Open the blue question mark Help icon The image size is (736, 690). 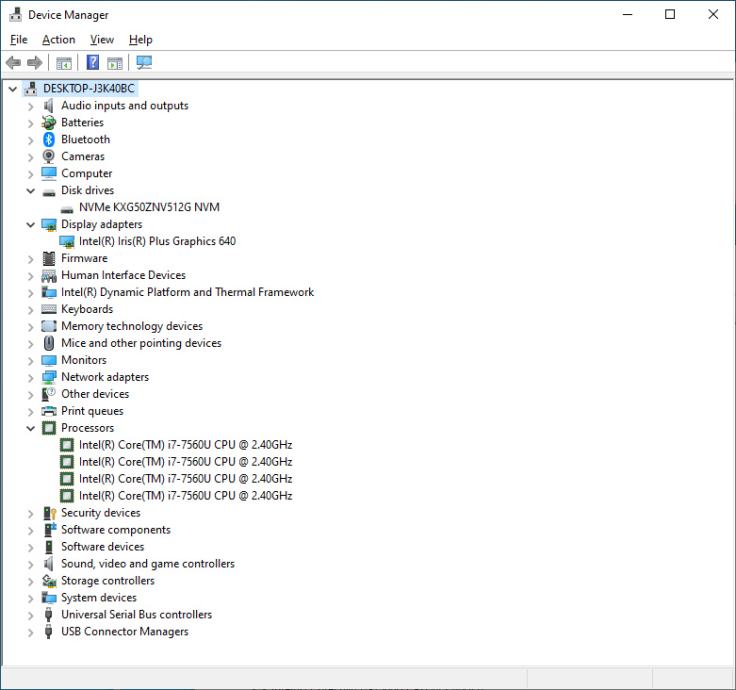point(93,62)
